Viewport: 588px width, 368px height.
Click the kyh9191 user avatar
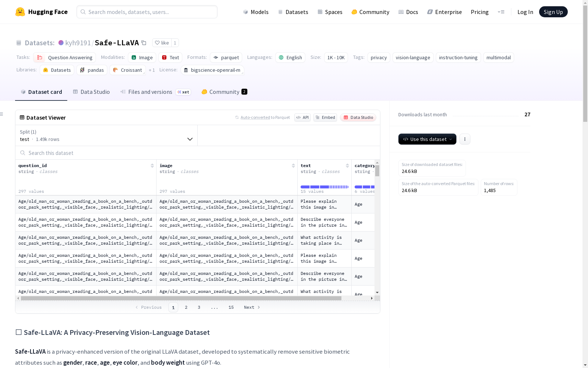61,43
